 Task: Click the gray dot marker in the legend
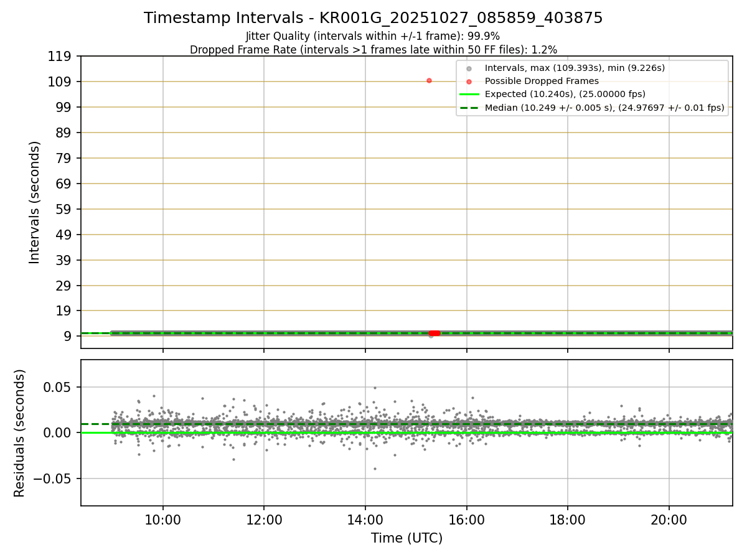click(469, 68)
